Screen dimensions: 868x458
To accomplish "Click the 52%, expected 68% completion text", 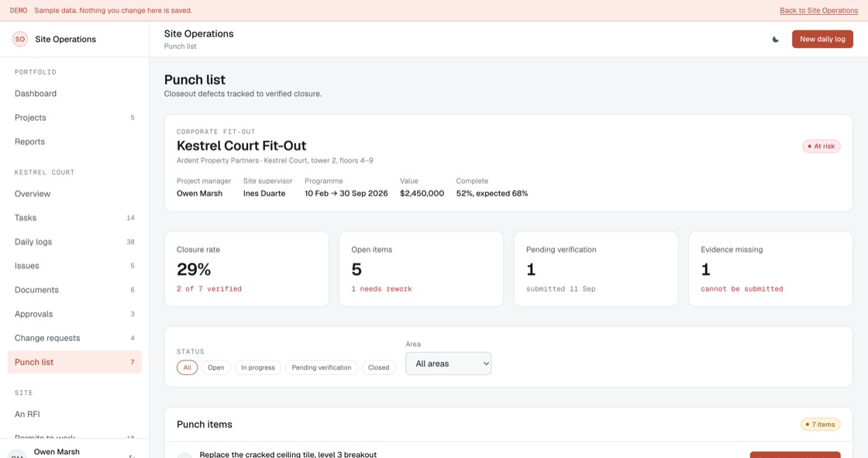I will pos(492,193).
